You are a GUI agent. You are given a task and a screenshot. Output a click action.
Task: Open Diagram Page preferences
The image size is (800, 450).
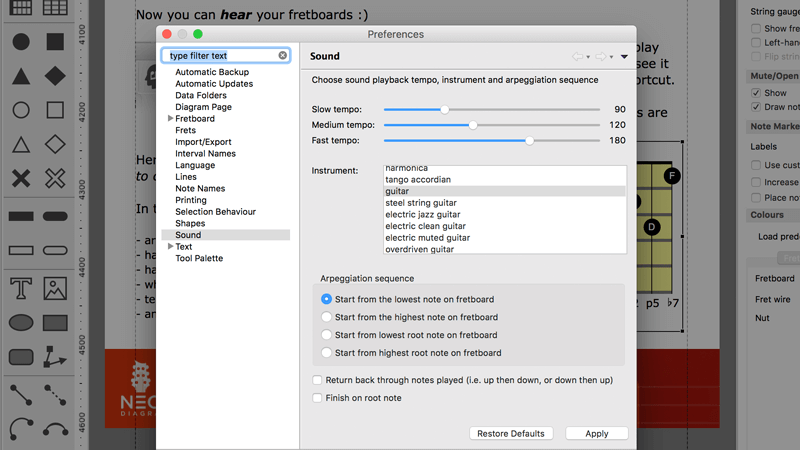tap(203, 107)
